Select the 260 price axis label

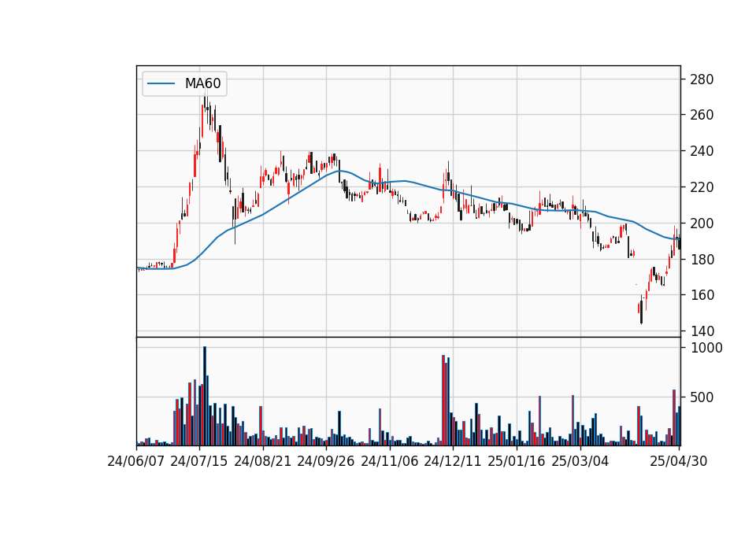pos(702,115)
